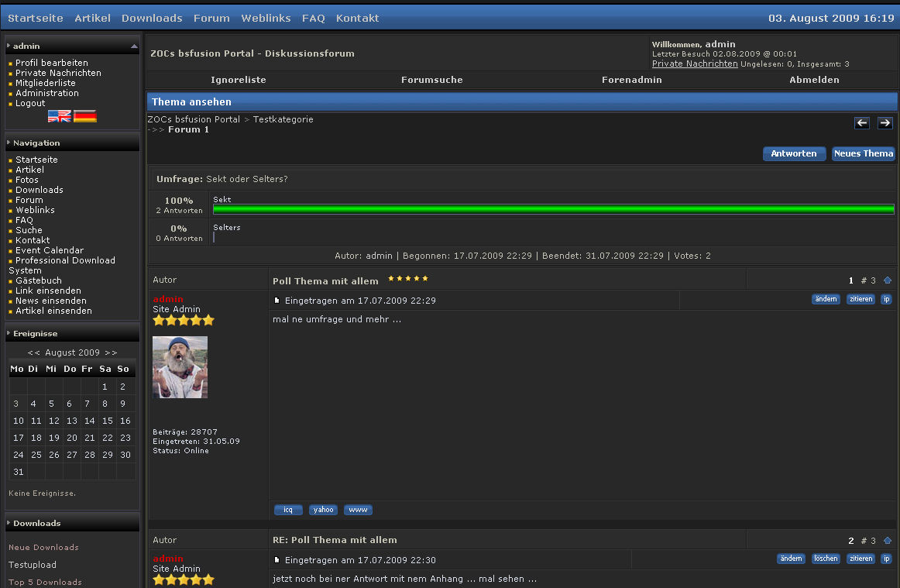The width and height of the screenshot is (900, 588).
Task: Switch language with the English flag icon
Action: coord(60,116)
